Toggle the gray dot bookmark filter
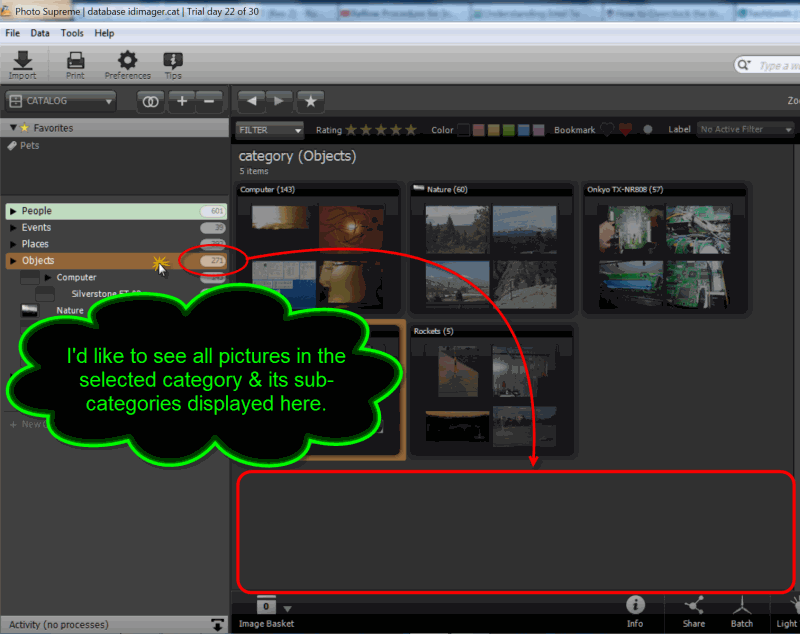 coord(647,130)
